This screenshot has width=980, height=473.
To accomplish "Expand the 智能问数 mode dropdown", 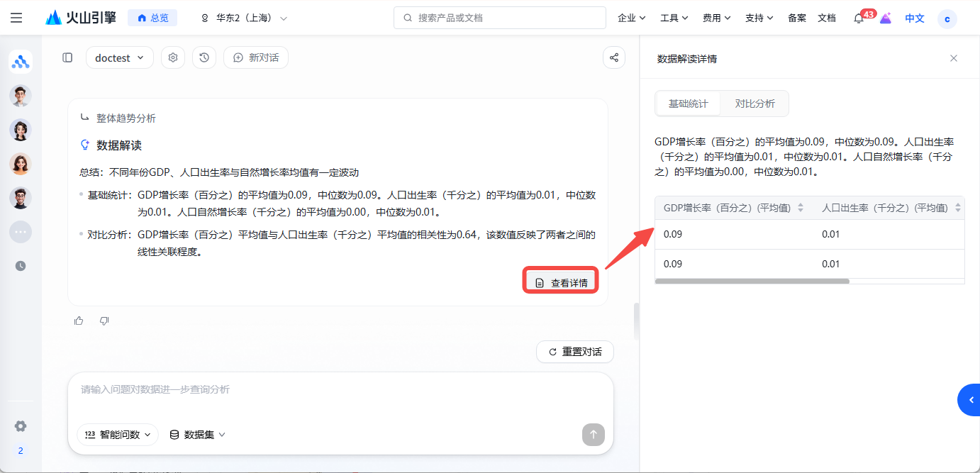I will point(118,435).
